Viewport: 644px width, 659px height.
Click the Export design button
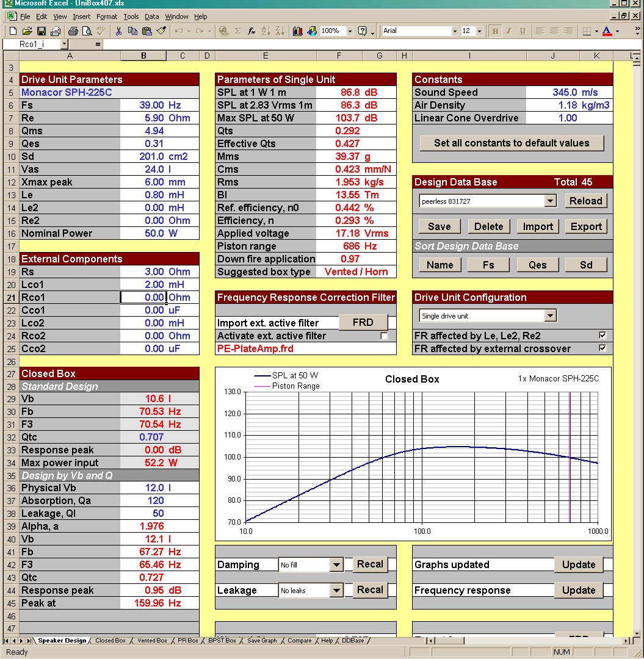[x=585, y=226]
